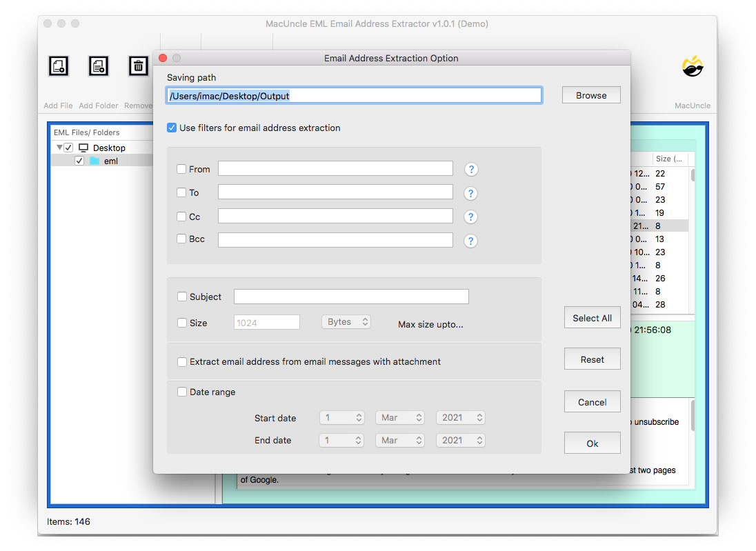The height and width of the screenshot is (551, 756).
Task: Enable the To filter checkbox
Action: [181, 192]
